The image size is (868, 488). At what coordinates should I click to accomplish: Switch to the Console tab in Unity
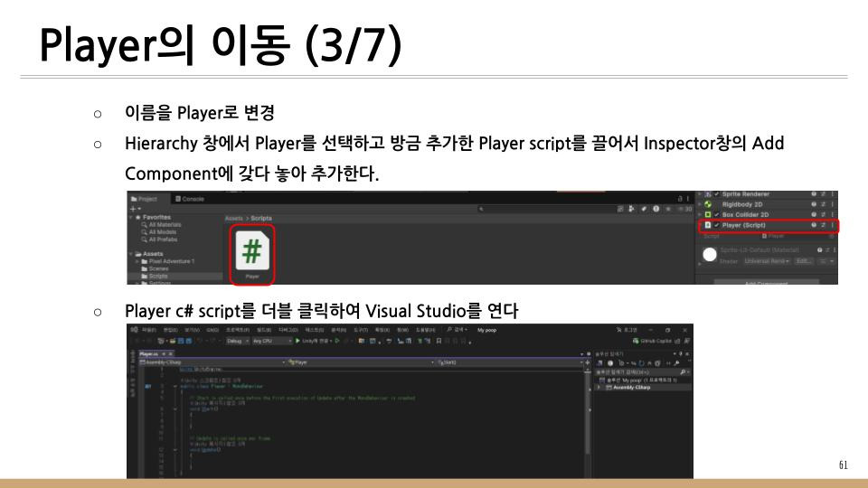tap(190, 199)
